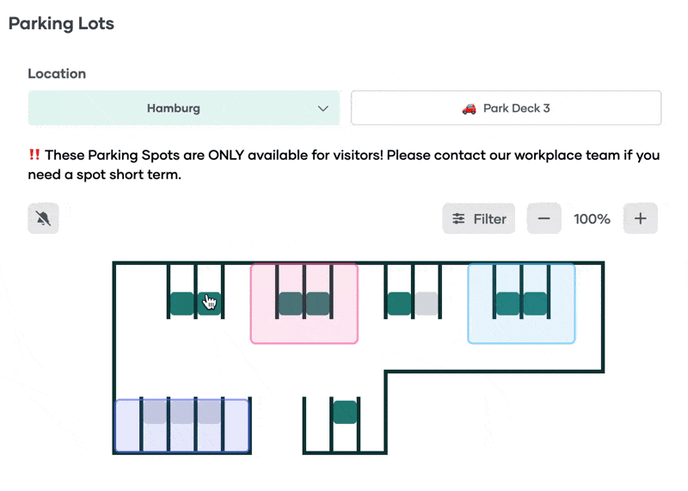
Task: Open the Hamburg location dropdown
Action: click(184, 108)
